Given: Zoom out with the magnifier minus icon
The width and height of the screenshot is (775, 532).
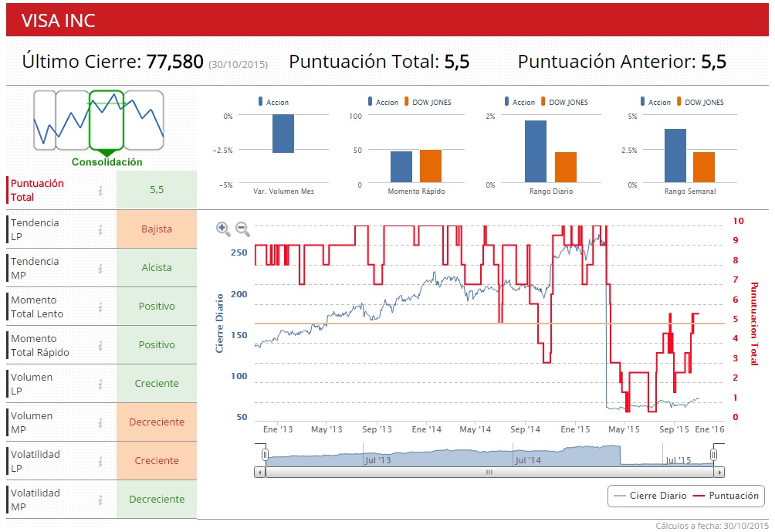Looking at the screenshot, I should pyautogui.click(x=242, y=229).
